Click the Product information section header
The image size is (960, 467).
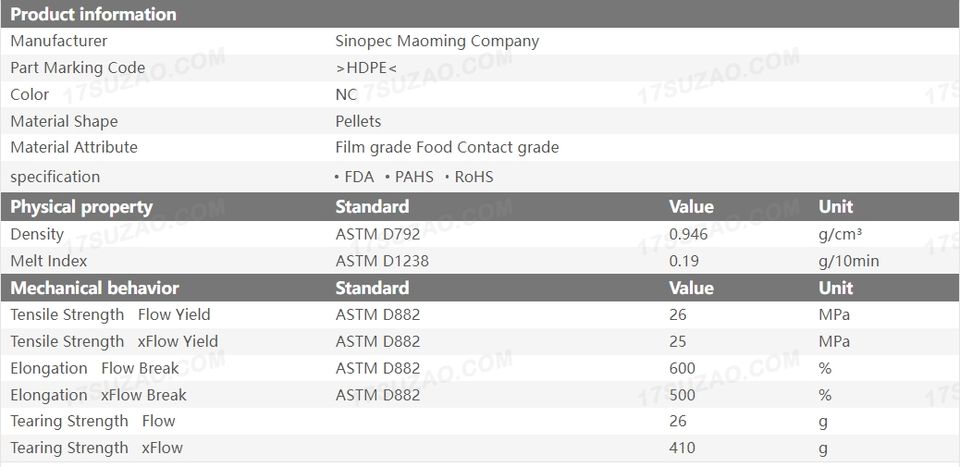pyautogui.click(x=93, y=14)
